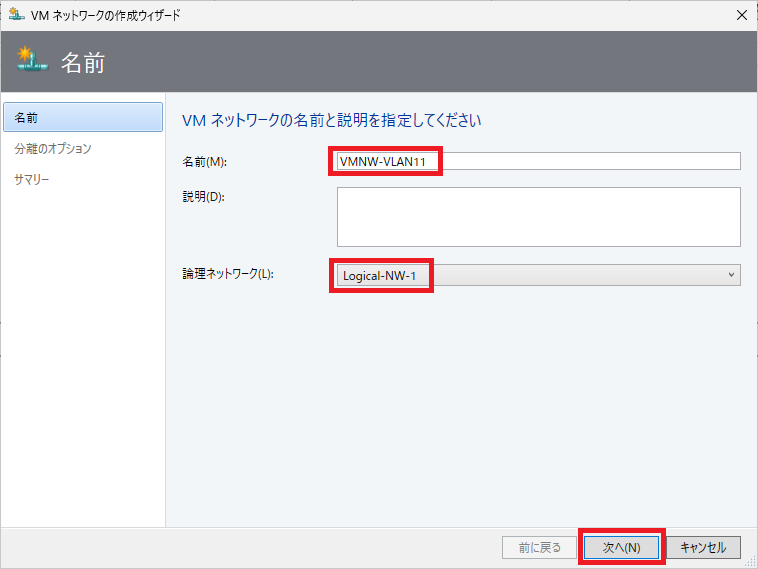Click the window title VM ネットワークの作成ウィザード
This screenshot has height=569, width=758.
coord(105,15)
